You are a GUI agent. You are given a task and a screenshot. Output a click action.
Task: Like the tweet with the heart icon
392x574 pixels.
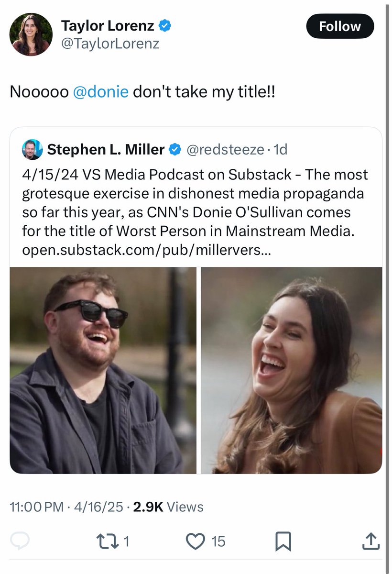195,541
